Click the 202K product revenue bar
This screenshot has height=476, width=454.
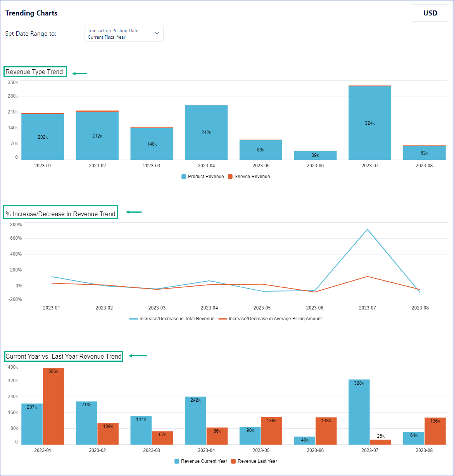pyautogui.click(x=43, y=137)
